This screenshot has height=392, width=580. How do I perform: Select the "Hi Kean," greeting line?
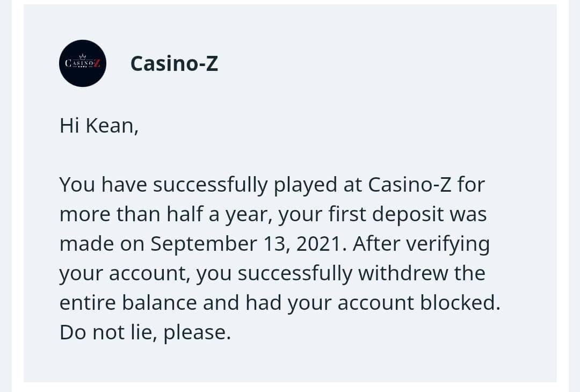pos(99,126)
